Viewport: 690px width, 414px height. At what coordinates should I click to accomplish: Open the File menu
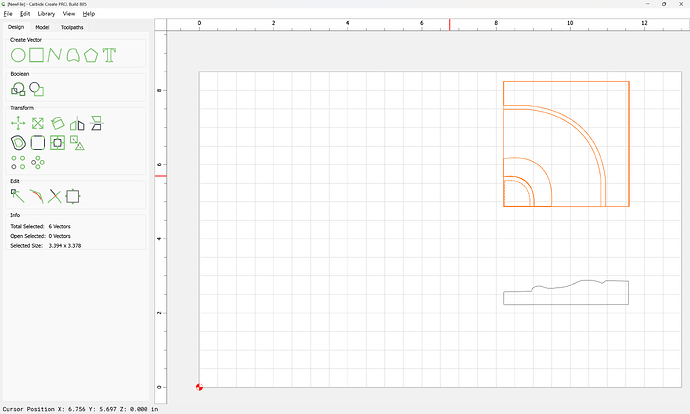click(8, 14)
